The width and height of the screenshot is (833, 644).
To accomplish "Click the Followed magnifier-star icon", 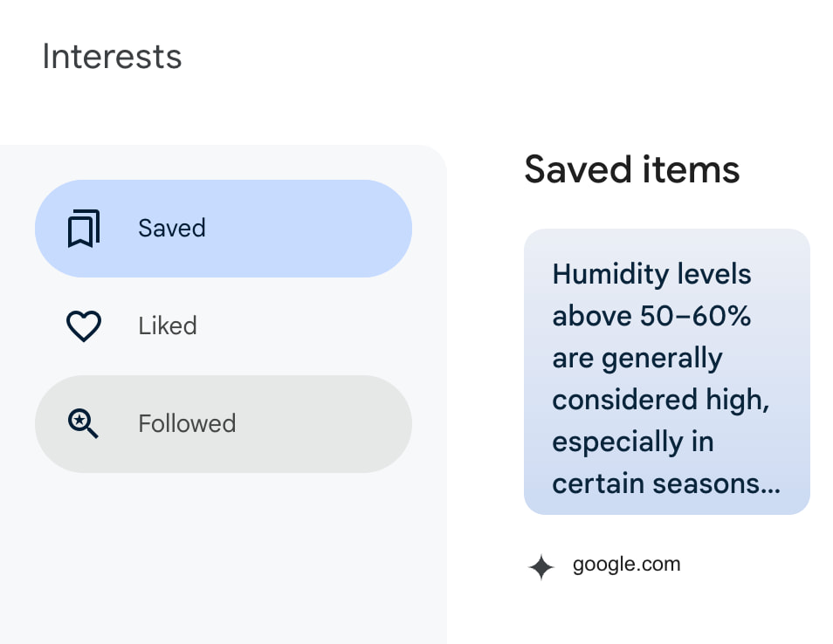I will click(x=84, y=424).
